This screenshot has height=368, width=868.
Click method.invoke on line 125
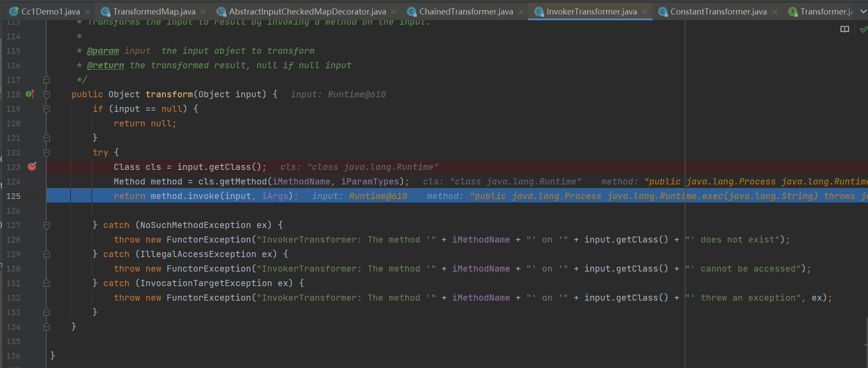[x=185, y=196]
